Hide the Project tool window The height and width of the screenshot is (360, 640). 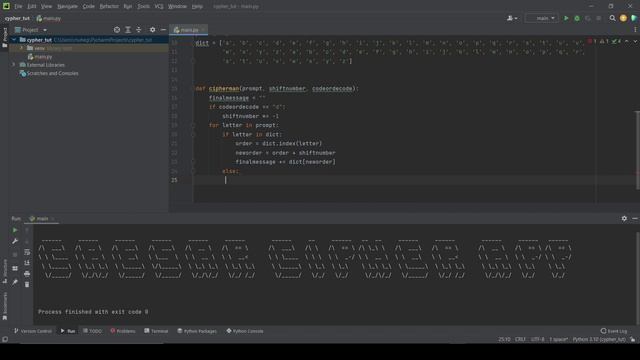pyautogui.click(x=163, y=30)
